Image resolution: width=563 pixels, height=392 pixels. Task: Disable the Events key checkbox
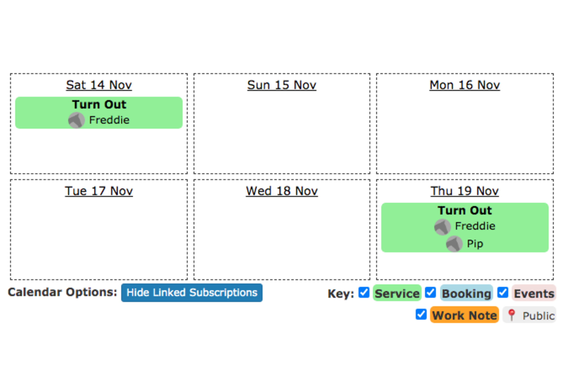point(503,292)
